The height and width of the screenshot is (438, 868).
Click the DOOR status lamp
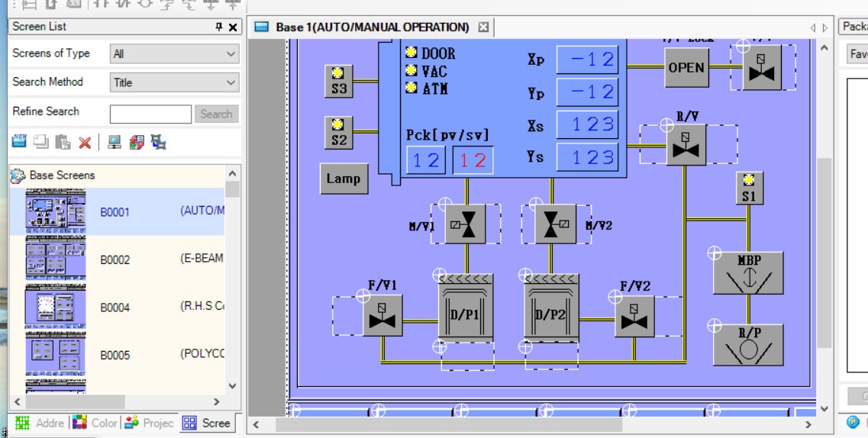coord(411,53)
